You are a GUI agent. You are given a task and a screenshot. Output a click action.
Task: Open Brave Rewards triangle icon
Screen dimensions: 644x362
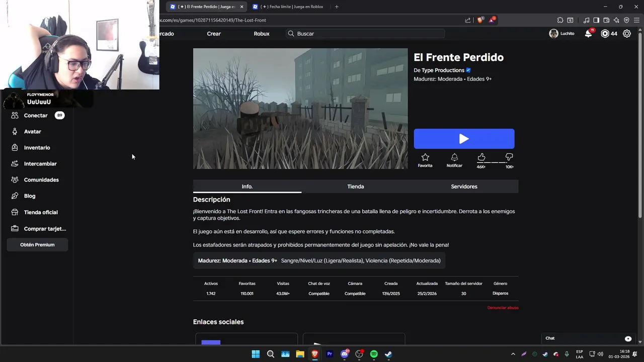click(492, 20)
